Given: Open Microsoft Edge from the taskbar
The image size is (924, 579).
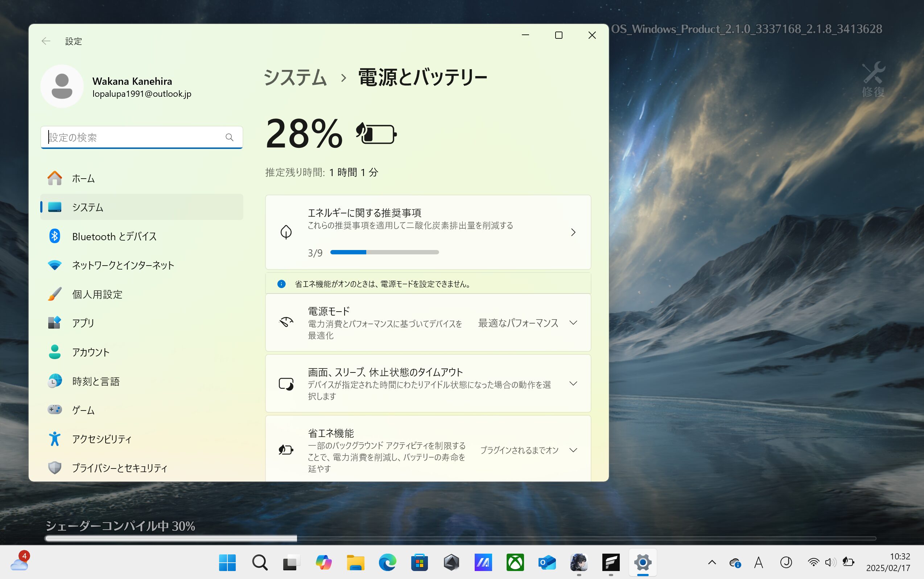Looking at the screenshot, I should click(387, 563).
